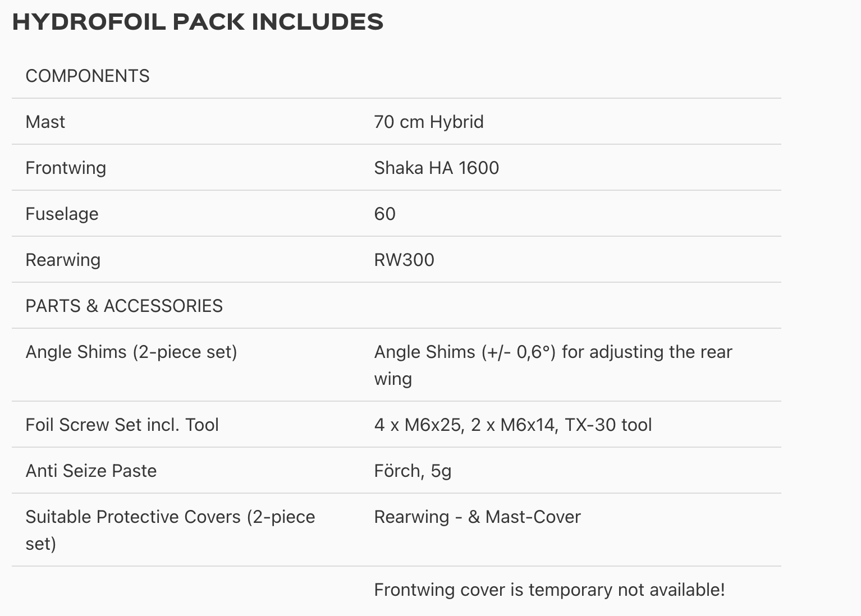This screenshot has width=861, height=616.
Task: Select the "Shaka HA 1600" value
Action: coord(436,168)
